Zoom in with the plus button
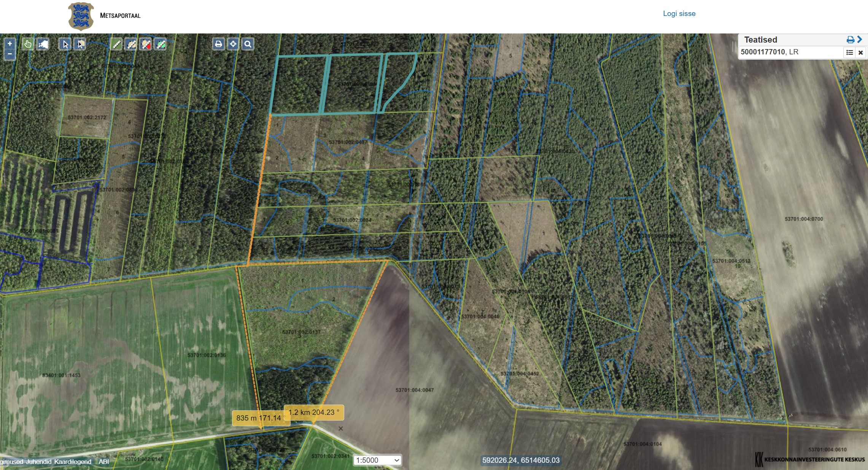 [x=10, y=44]
